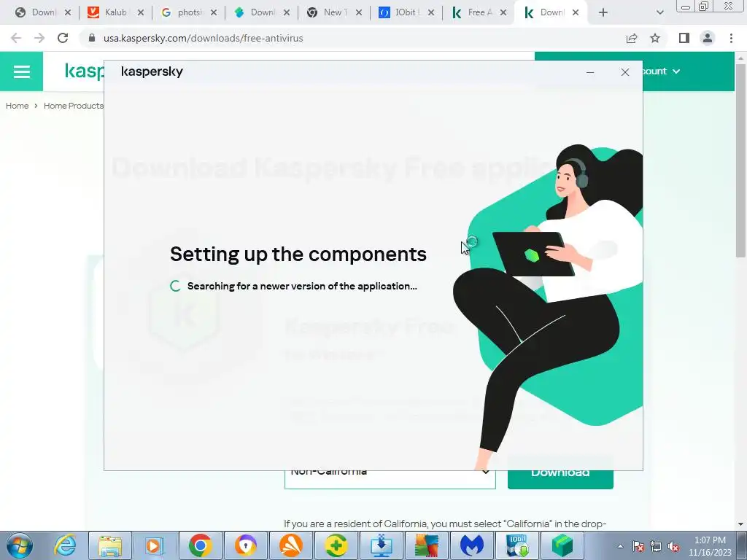The image size is (747, 560).
Task: Click the Action Center flag tray icon
Action: (638, 546)
